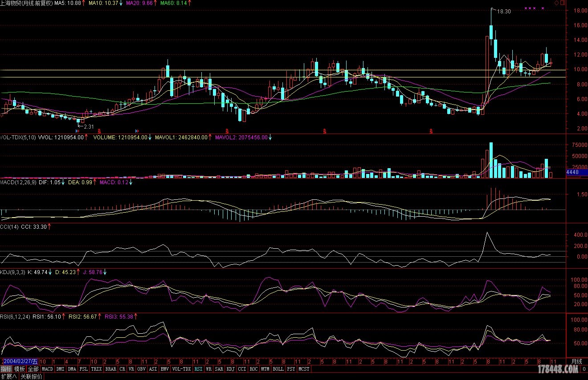
Task: Open the 月线 period selector
Action: pos(576,361)
